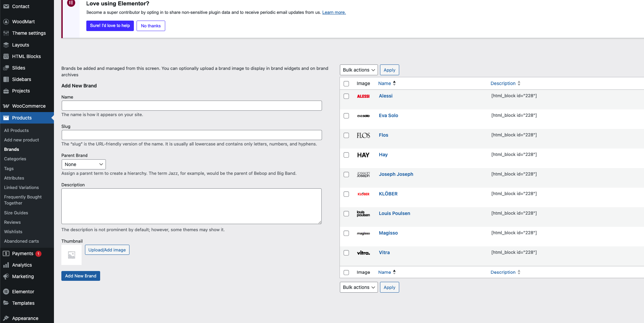The height and width of the screenshot is (323, 644).
Task: Click the Elementor logo in the notice banner
Action: (x=71, y=3)
